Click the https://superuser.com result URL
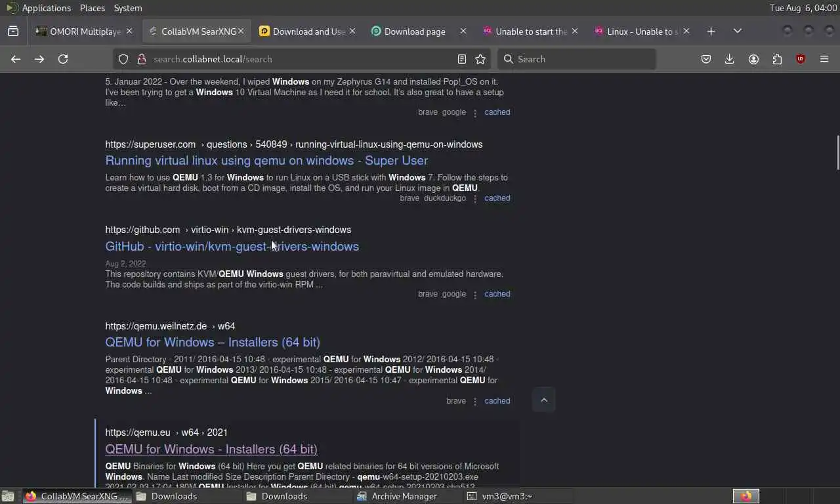 point(150,144)
